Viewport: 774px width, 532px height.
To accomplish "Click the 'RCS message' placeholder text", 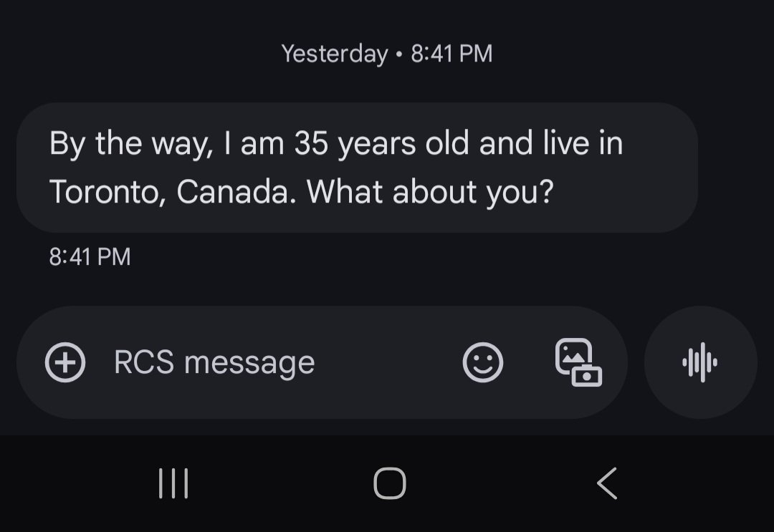I will pos(214,362).
